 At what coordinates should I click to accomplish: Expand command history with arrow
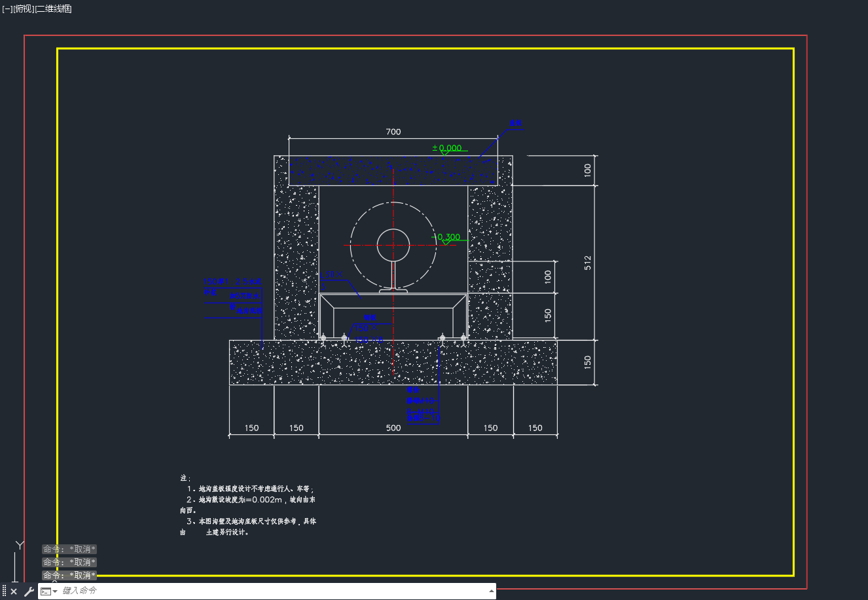click(491, 591)
